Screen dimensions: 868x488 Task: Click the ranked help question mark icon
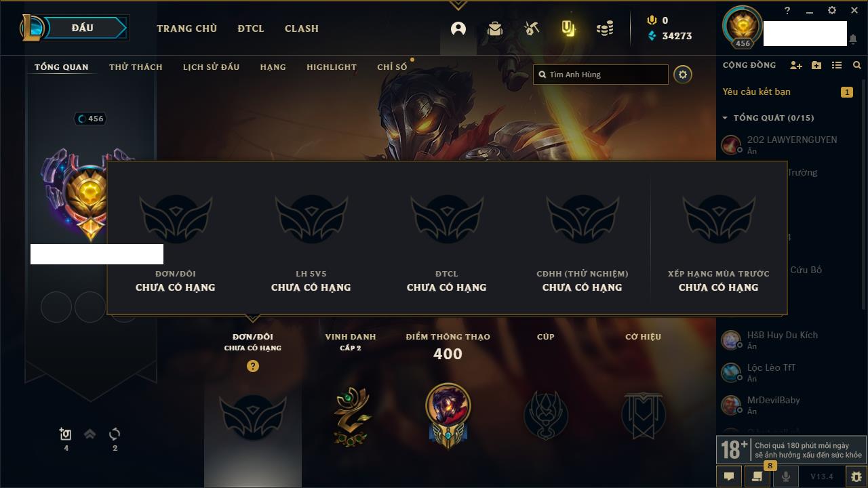coord(253,366)
